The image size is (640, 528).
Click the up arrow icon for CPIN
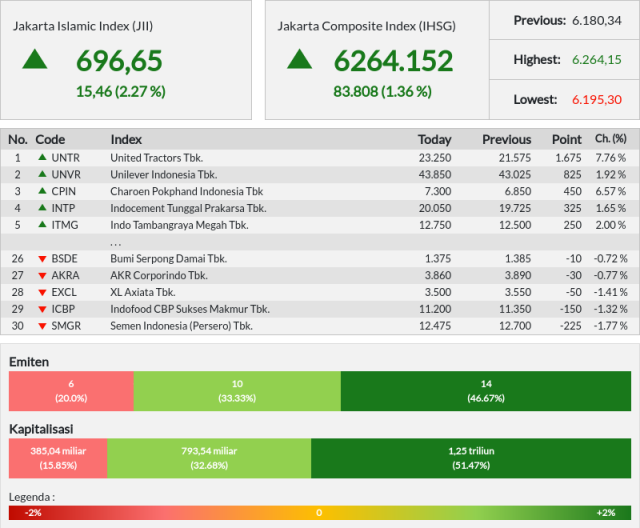tap(42, 191)
